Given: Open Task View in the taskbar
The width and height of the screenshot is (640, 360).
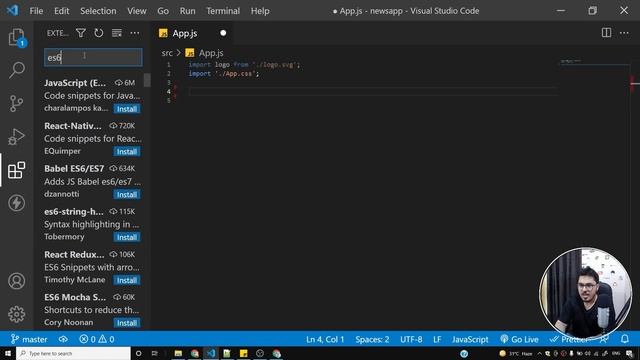Looking at the screenshot, I should click(154, 353).
